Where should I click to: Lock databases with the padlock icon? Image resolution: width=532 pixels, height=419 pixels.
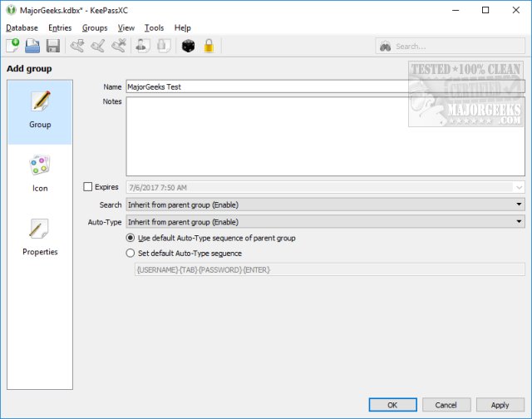point(209,46)
